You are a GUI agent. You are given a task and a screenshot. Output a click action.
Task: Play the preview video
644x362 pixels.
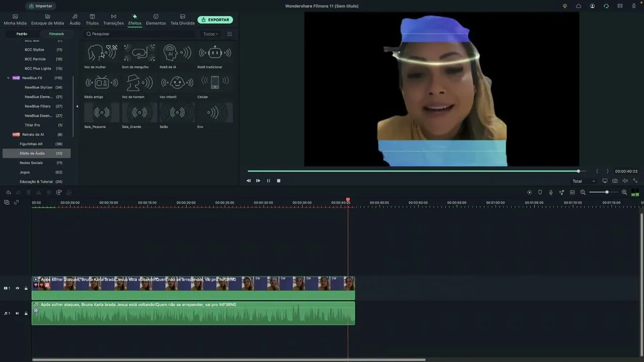point(258,180)
